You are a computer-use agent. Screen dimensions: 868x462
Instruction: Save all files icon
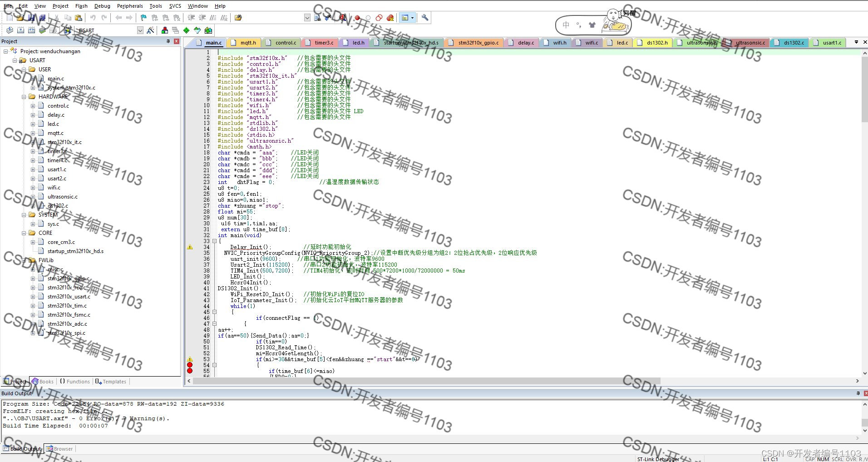[42, 18]
